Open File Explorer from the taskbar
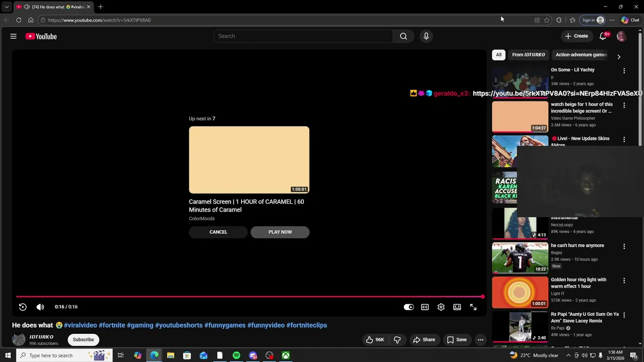 tap(171, 355)
